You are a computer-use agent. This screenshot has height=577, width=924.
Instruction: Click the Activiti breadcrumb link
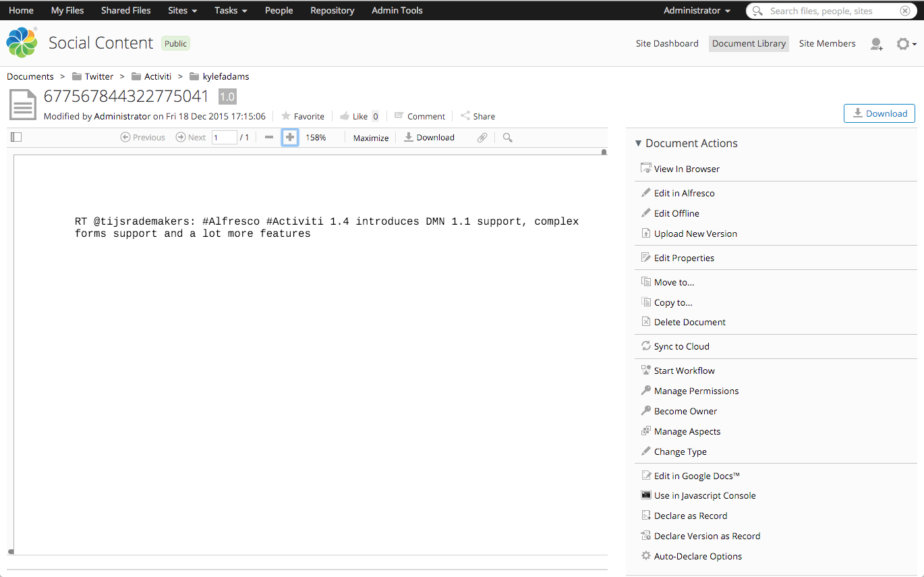(x=158, y=76)
